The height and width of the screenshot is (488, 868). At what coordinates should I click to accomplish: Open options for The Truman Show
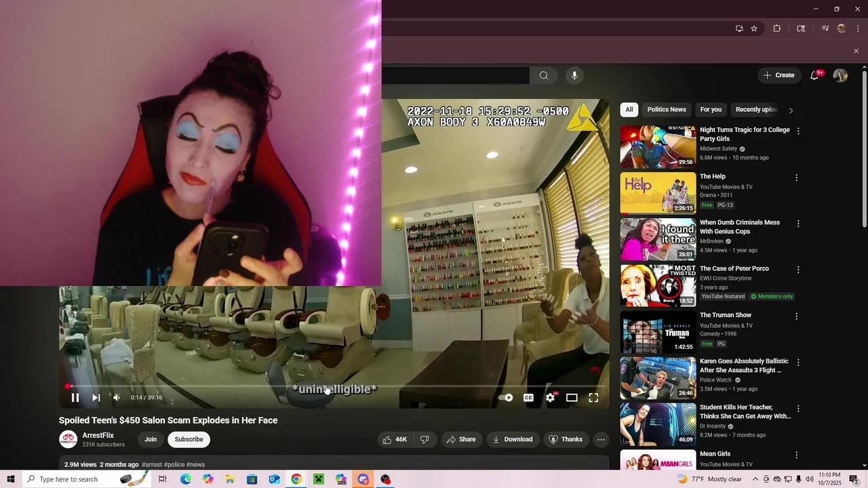tap(797, 317)
